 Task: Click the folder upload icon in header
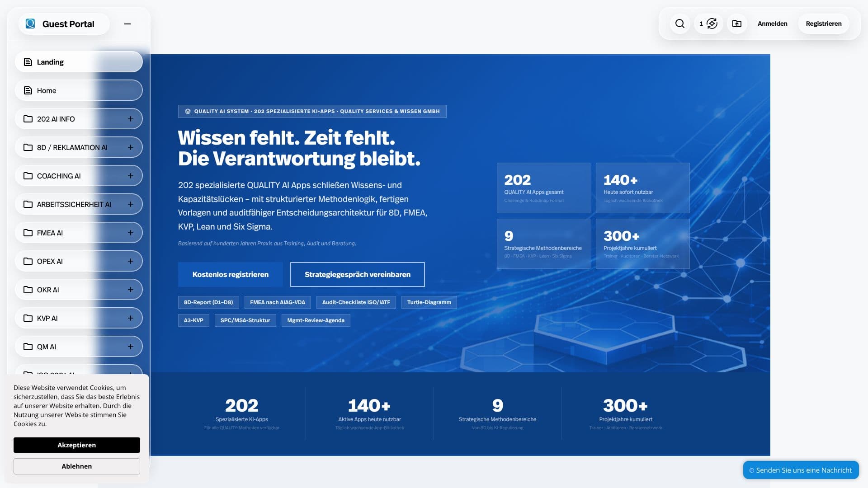[x=737, y=23]
